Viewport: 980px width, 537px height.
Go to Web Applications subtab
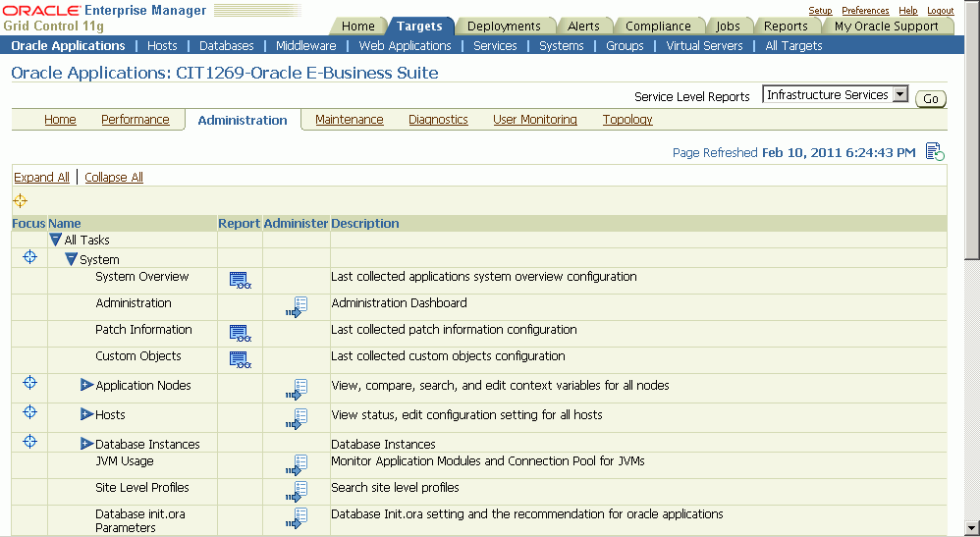pos(405,45)
